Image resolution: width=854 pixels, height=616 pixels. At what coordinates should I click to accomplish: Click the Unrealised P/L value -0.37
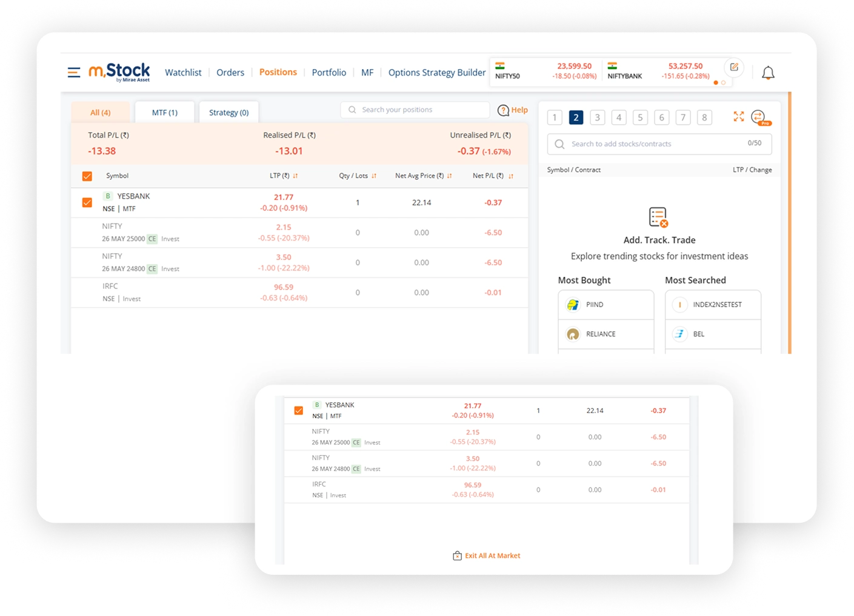coord(469,151)
